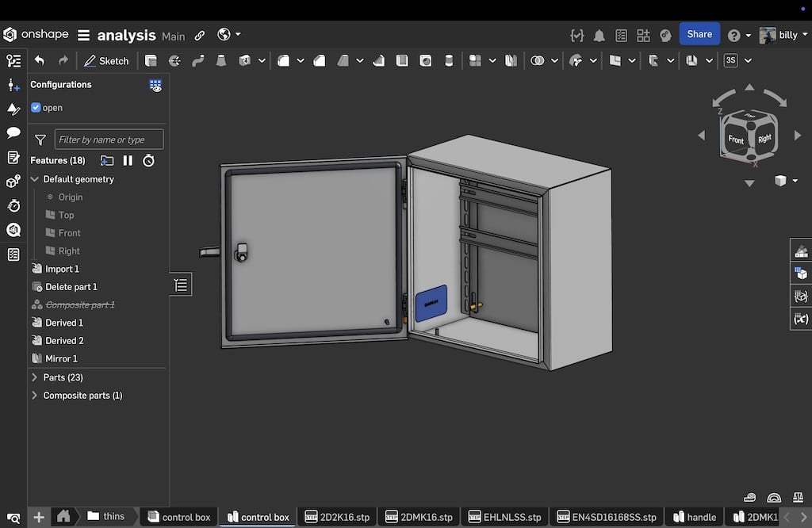
Task: Click the Boolean tool icon
Action: coord(538,60)
